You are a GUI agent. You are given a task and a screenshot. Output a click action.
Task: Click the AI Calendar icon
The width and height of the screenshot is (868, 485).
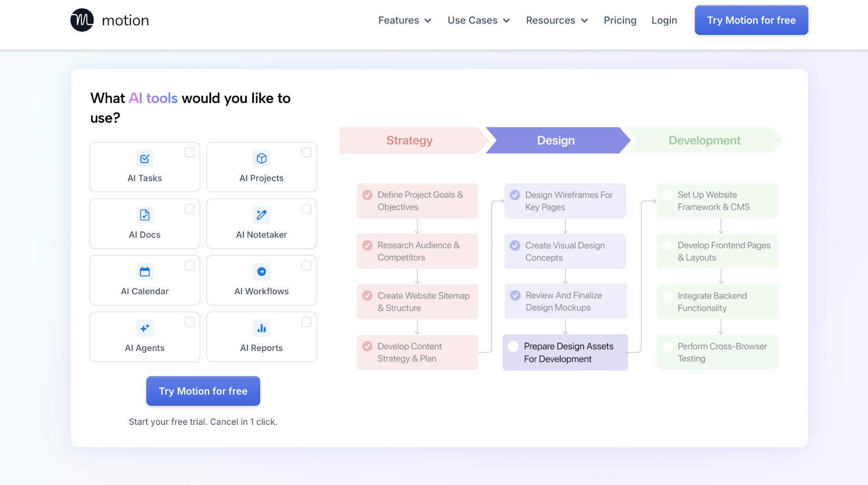click(x=145, y=272)
